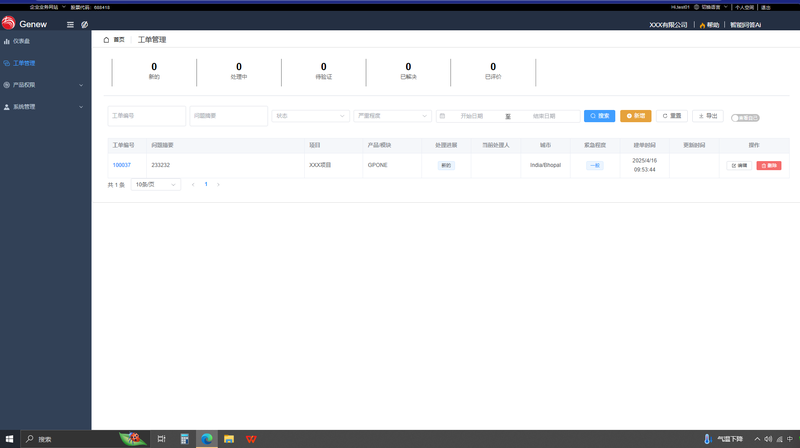Filter by 新的 status counter
Image resolution: width=800 pixels, height=448 pixels.
[x=154, y=71]
